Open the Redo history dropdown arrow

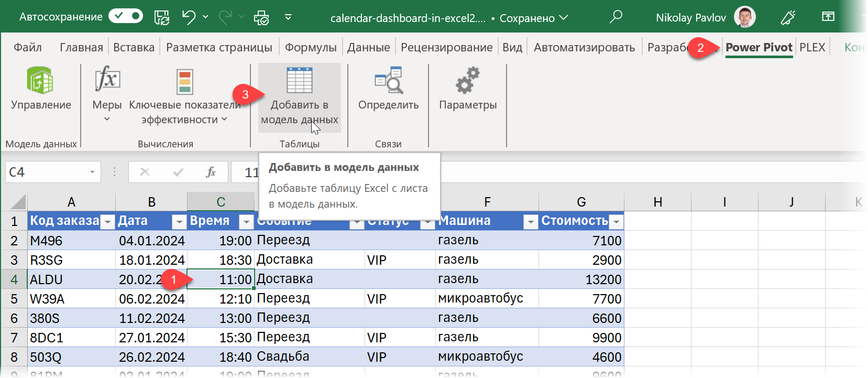coord(241,17)
